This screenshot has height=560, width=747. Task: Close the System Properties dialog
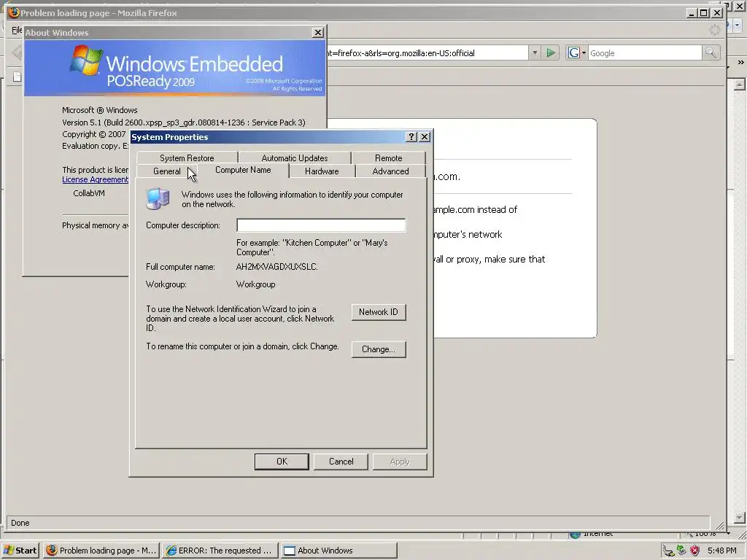pos(425,136)
